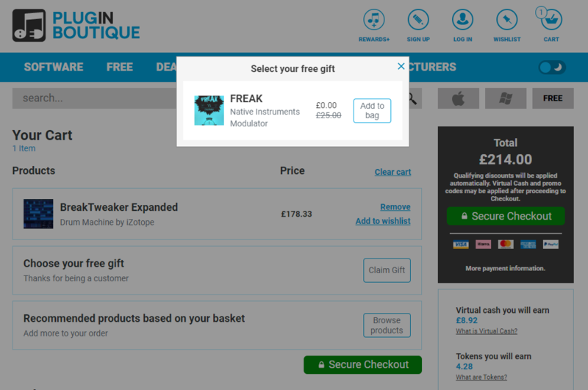Screen dimensions: 588x390
Task: Open the Wishlist pin icon
Action: point(506,20)
